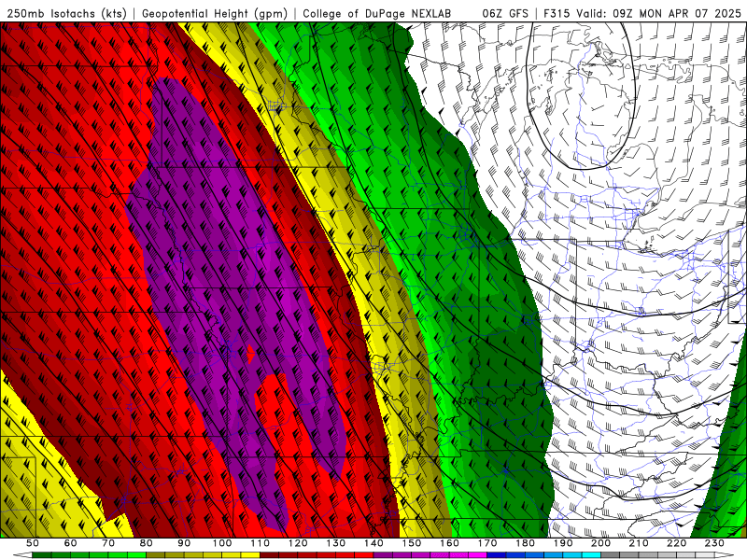Click the 50 knot colorbar label
This screenshot has width=747, height=560.
(33, 543)
